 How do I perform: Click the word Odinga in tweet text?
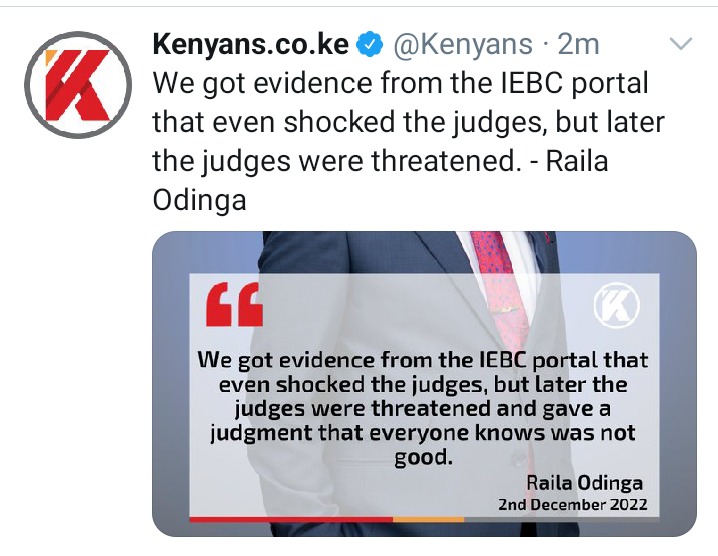(199, 200)
